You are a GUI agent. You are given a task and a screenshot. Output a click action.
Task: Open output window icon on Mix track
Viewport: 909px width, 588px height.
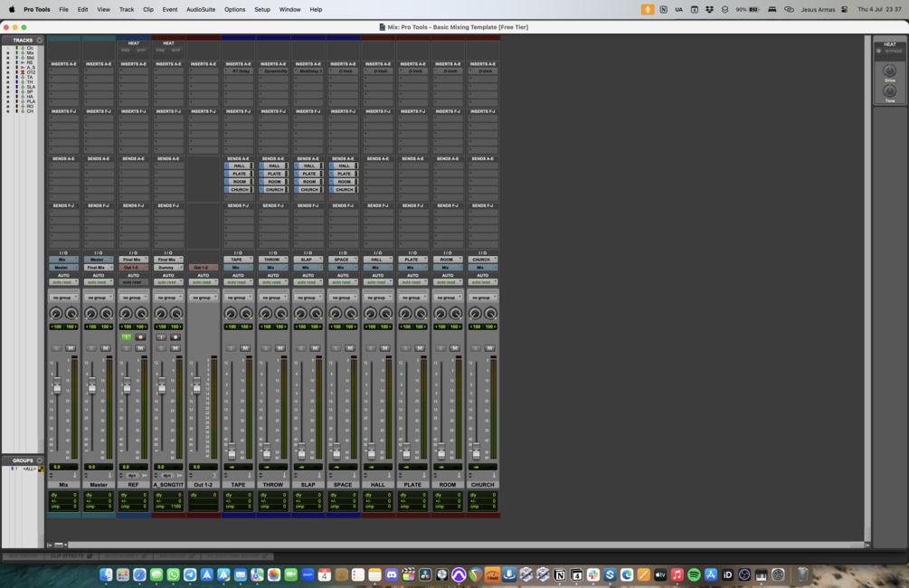tap(75, 476)
